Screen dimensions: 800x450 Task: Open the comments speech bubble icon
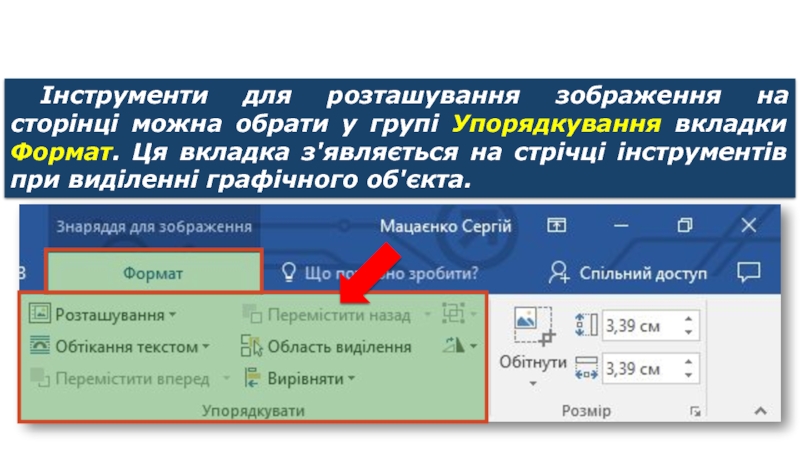click(749, 272)
